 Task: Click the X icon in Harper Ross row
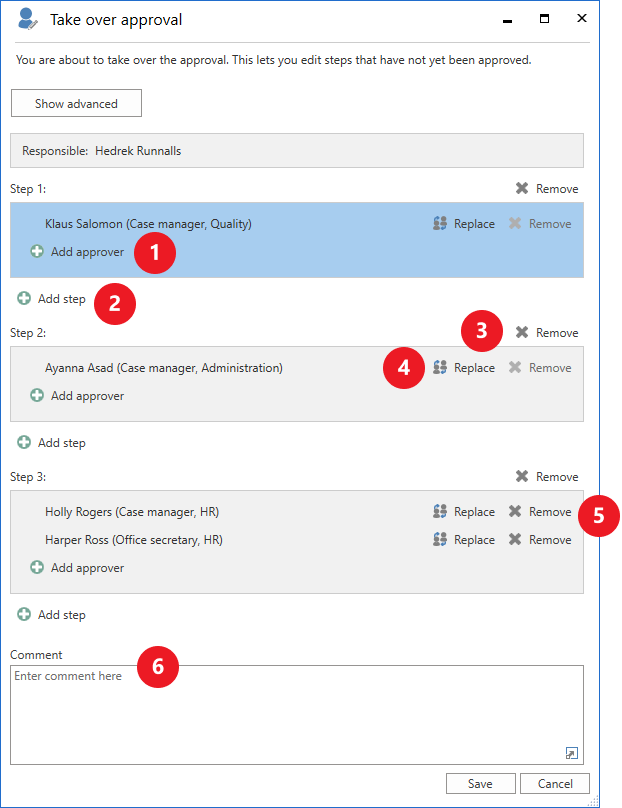point(515,538)
